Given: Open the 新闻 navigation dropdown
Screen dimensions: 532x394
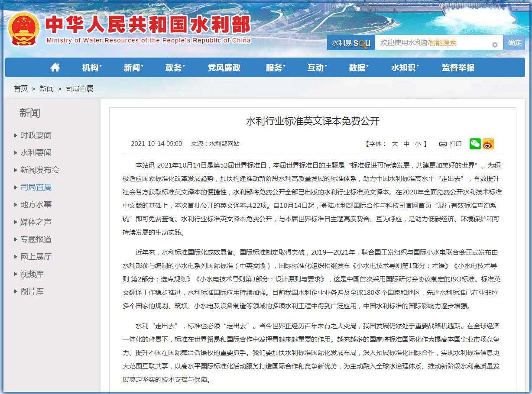Looking at the screenshot, I should click(133, 68).
